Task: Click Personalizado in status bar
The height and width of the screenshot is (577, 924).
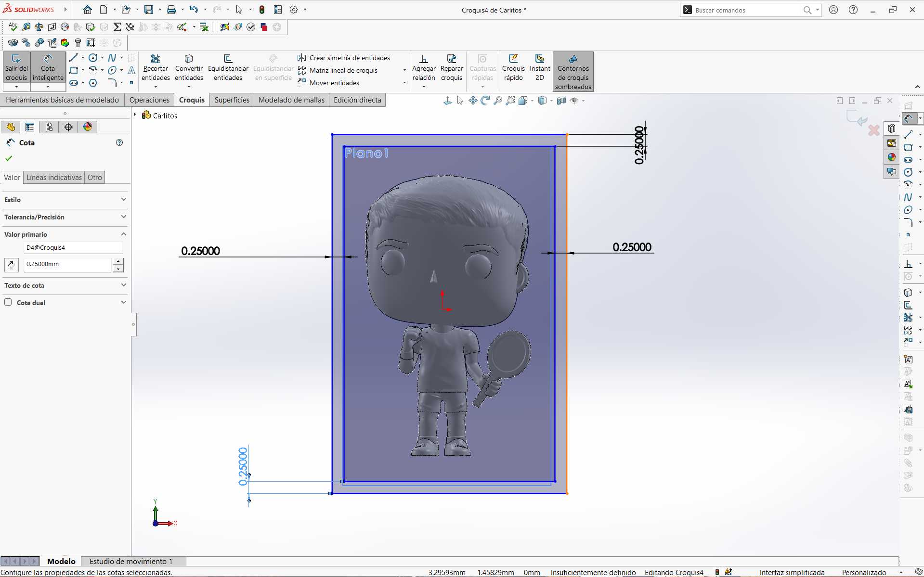Action: [x=864, y=572]
